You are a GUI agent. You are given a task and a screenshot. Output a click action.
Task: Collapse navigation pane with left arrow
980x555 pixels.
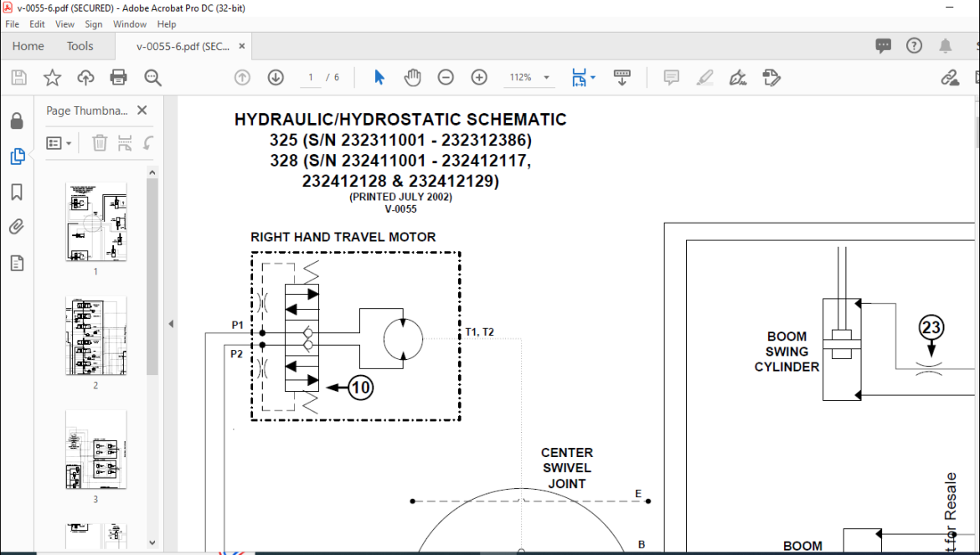click(171, 323)
